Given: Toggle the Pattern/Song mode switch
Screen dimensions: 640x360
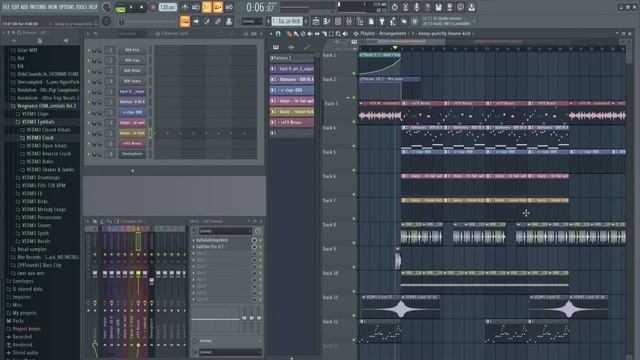Looking at the screenshot, I should click(x=120, y=7).
